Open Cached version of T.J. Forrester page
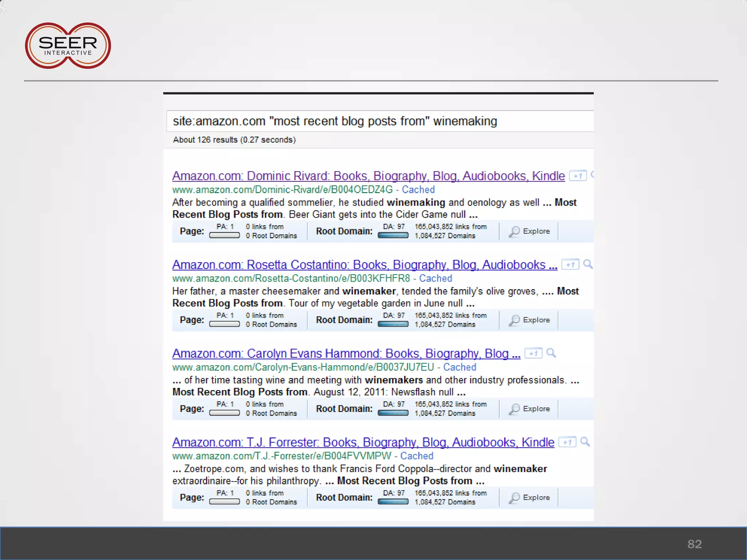Viewport: 747px width, 560px height. [x=417, y=456]
